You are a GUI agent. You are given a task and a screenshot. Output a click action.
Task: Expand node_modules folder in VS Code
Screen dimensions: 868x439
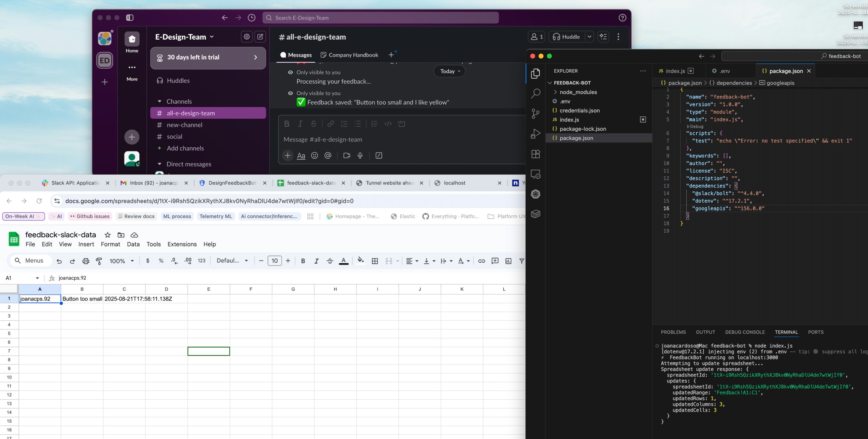(578, 92)
